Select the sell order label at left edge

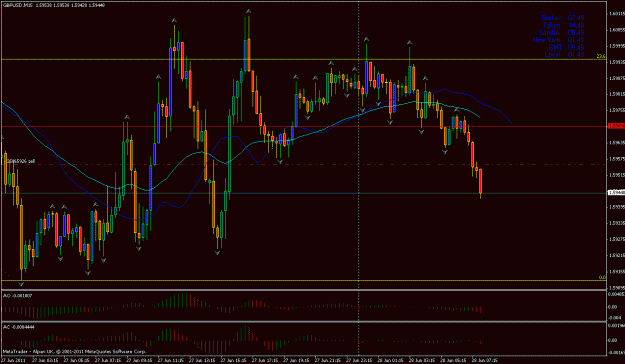20,161
